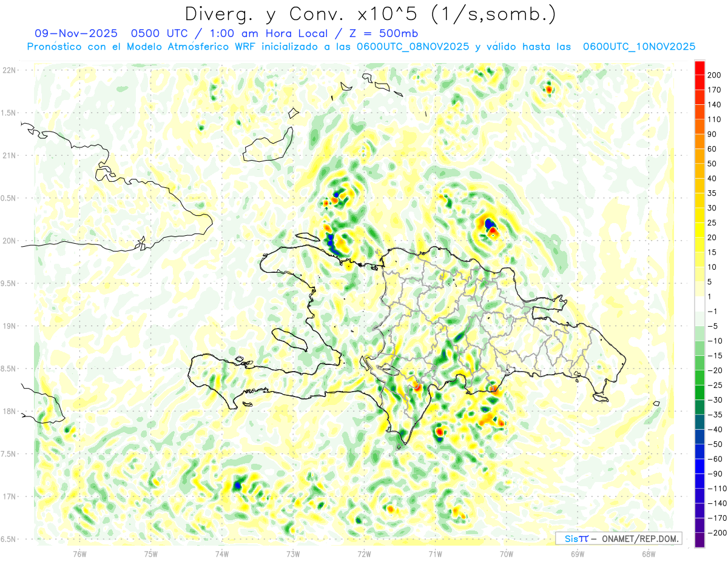Click the longitude label '72W'
728x562 pixels.
coord(364,554)
